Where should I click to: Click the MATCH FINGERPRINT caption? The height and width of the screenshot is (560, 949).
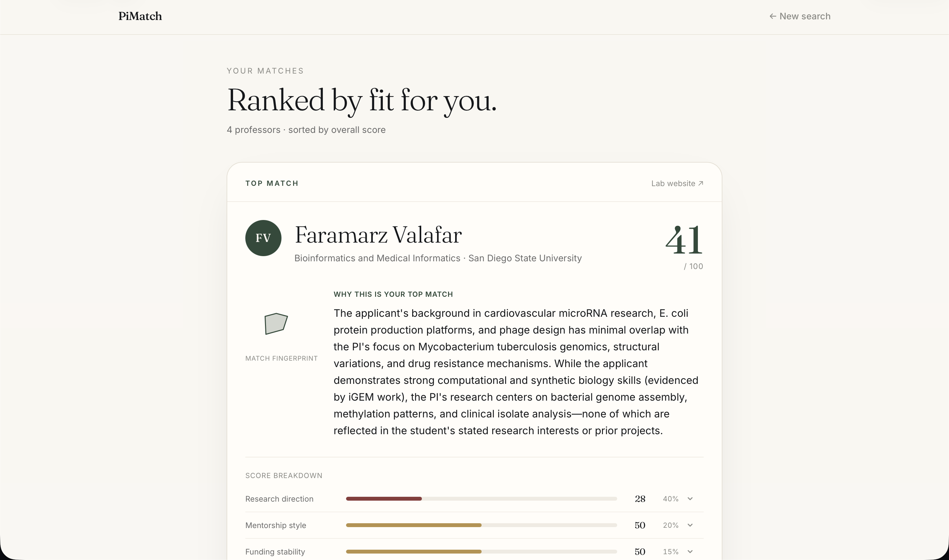coord(281,358)
